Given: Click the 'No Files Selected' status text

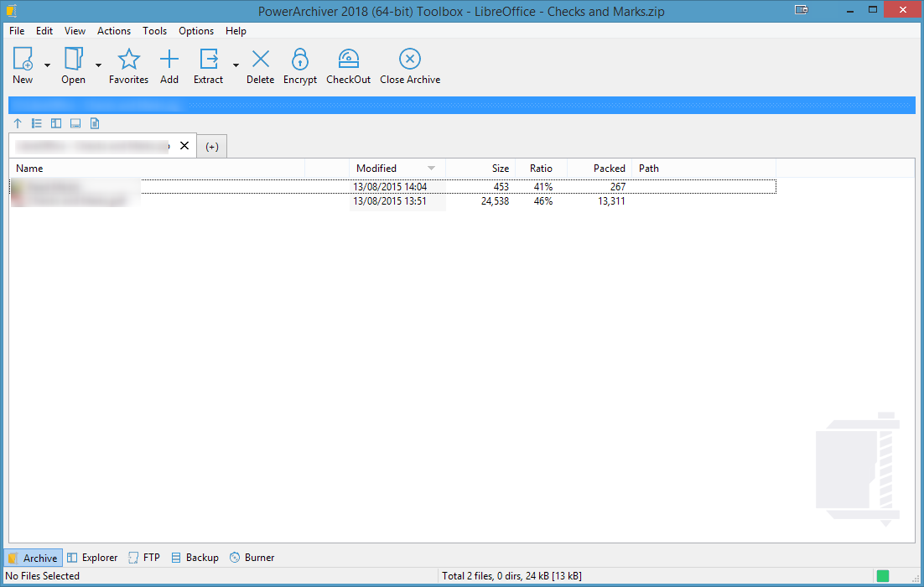Looking at the screenshot, I should 43,576.
